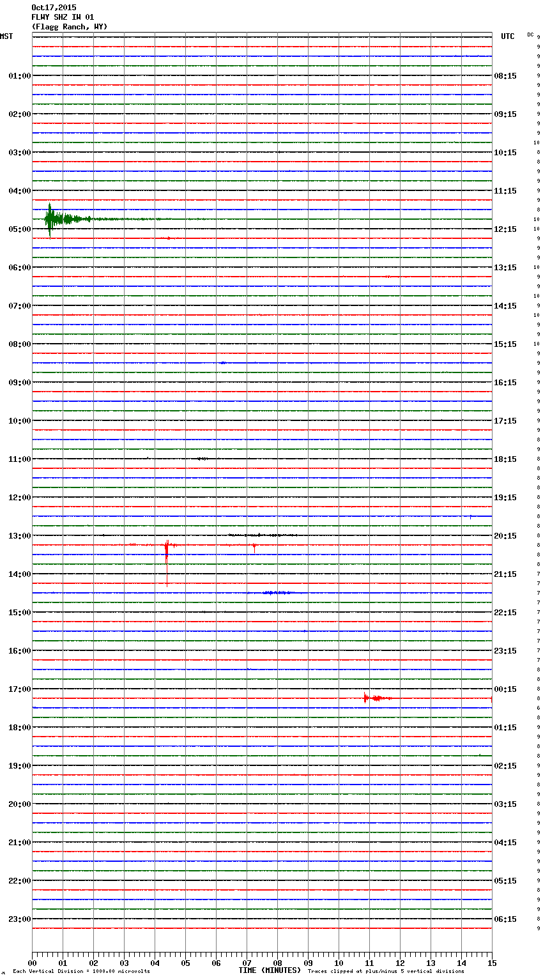543x980 pixels.
Task: Click minute tick label 03 on bottom axis
Action: tap(124, 963)
